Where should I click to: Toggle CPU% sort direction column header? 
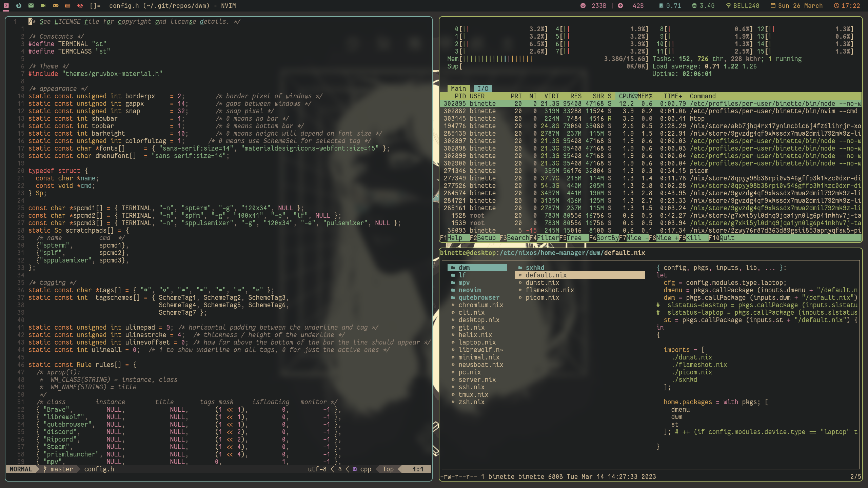(628, 96)
